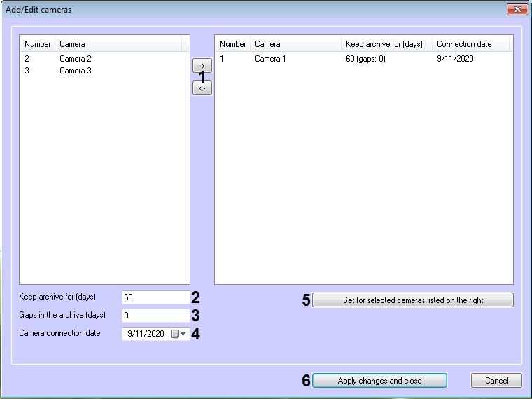Click right list Camera column header

(x=295, y=44)
